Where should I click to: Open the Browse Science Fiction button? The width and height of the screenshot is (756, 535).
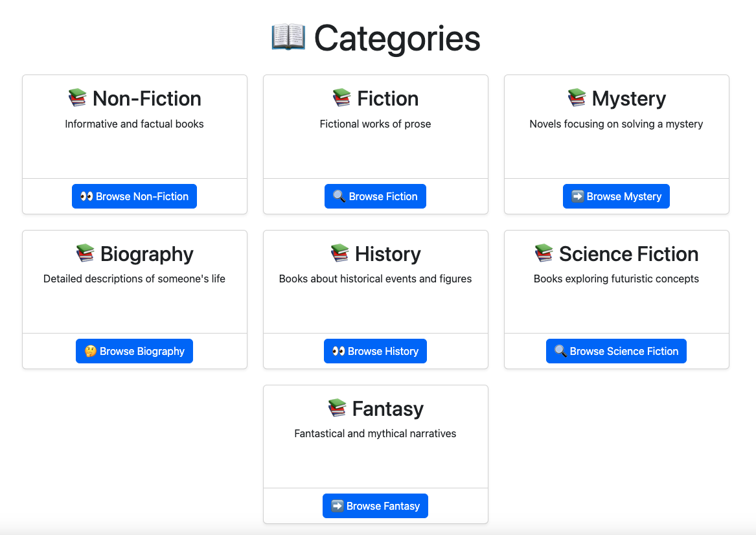(x=616, y=351)
